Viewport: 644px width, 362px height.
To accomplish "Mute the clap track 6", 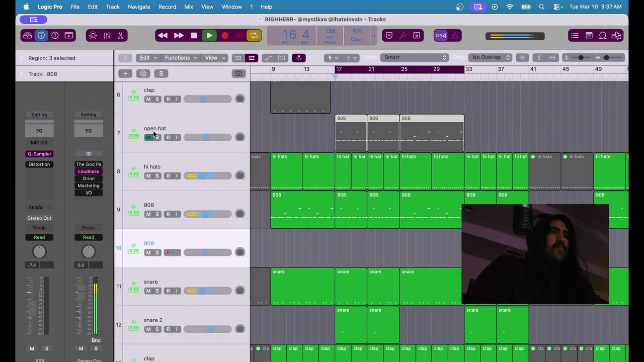I will tap(148, 99).
